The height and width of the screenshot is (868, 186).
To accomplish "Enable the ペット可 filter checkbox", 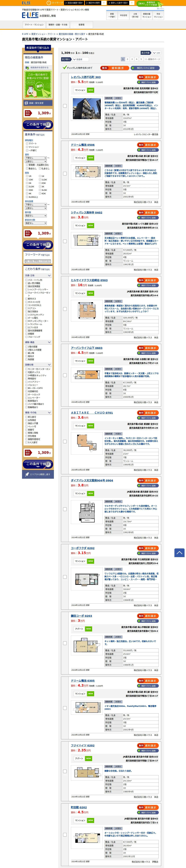I will tap(26, 427).
